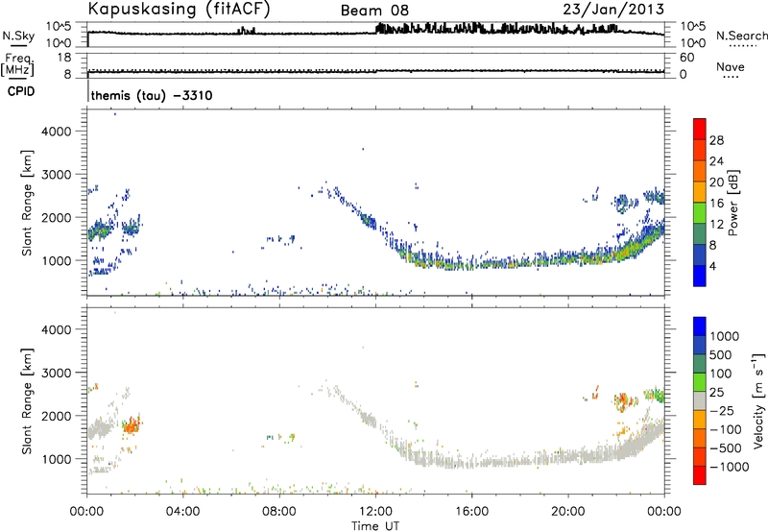Click the 'Beam 08' label
Image resolution: width=768 pixels, height=532 pixels.
(x=374, y=11)
